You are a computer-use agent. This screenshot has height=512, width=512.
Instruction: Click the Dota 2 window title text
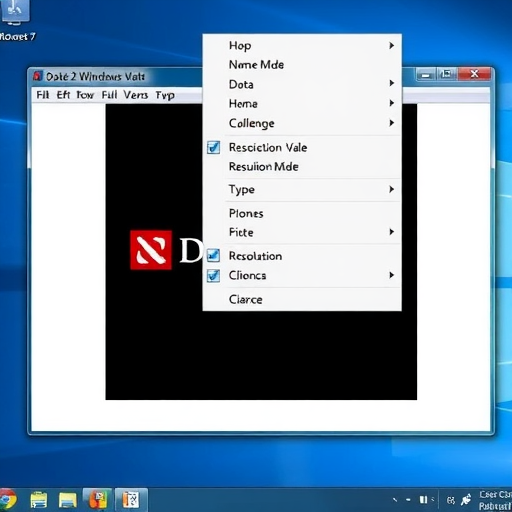[95, 77]
